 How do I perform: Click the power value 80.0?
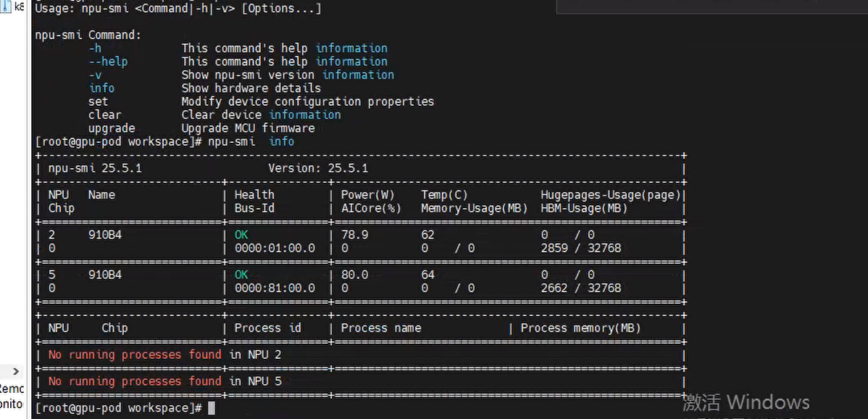[x=354, y=275]
